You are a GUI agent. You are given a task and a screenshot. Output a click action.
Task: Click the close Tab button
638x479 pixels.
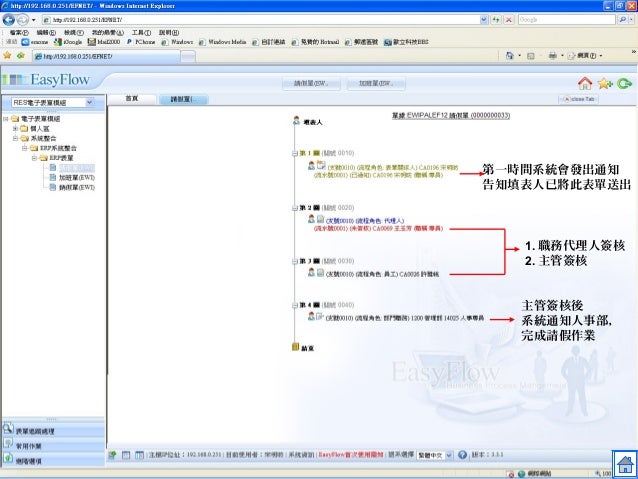coord(579,99)
